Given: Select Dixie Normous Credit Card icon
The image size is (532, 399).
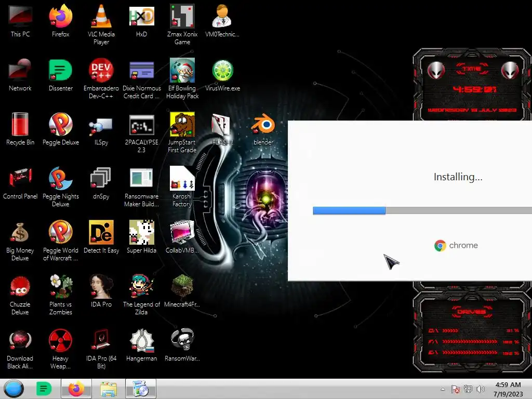Looking at the screenshot, I should 141,79.
